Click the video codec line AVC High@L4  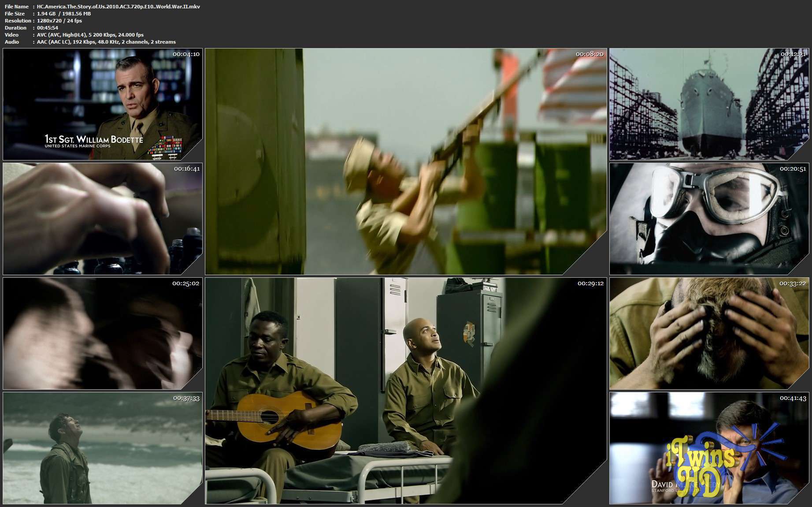[x=90, y=35]
